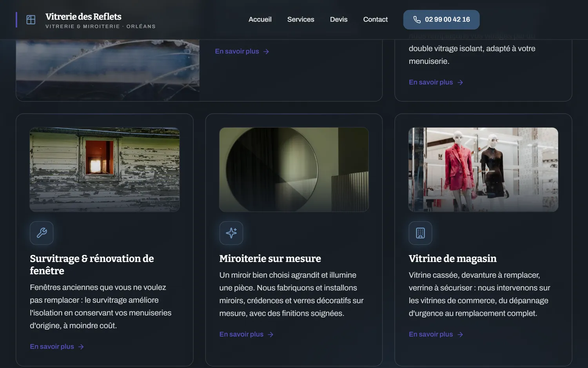The width and height of the screenshot is (588, 368).
Task: Click arrow beside Vitrine de magasin En savoir plus
Action: coord(460,335)
